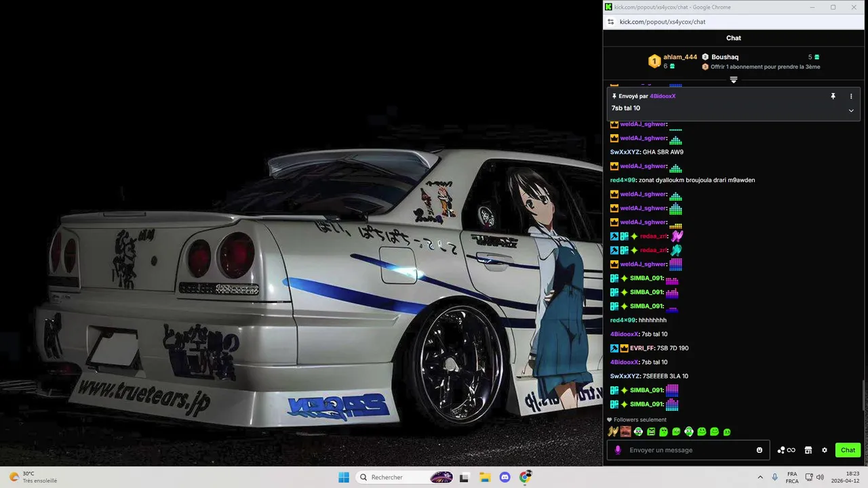868x488 pixels.
Task: Open weather widget showing 30°C
Action: [x=33, y=477]
